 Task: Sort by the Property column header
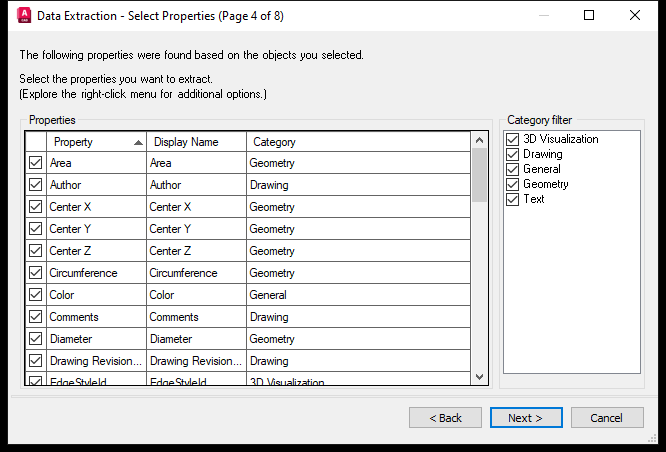pos(96,142)
